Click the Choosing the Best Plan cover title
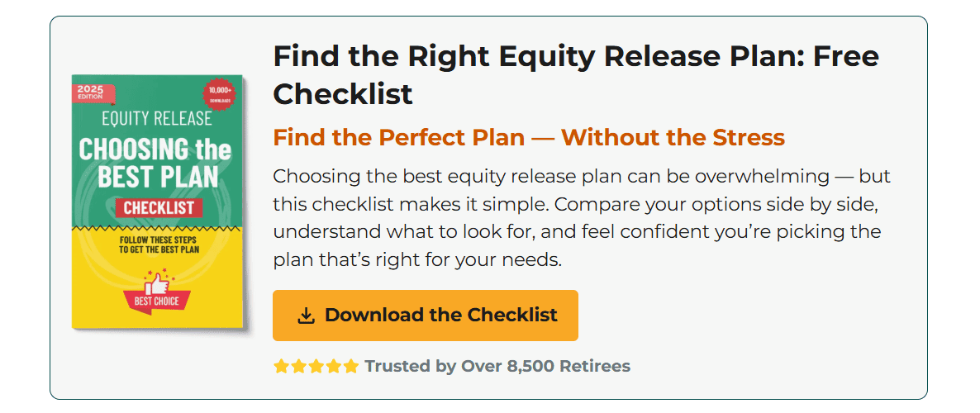This screenshot has width=980, height=413. click(156, 163)
